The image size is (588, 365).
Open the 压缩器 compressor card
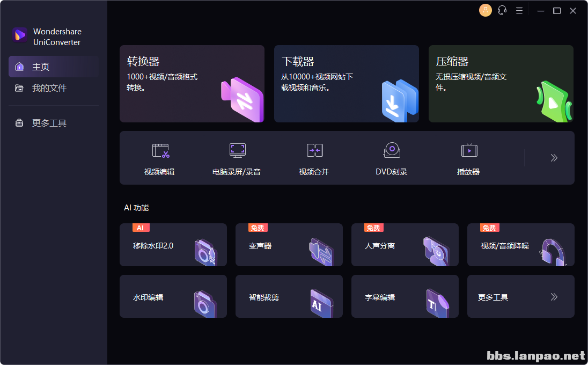click(x=501, y=84)
